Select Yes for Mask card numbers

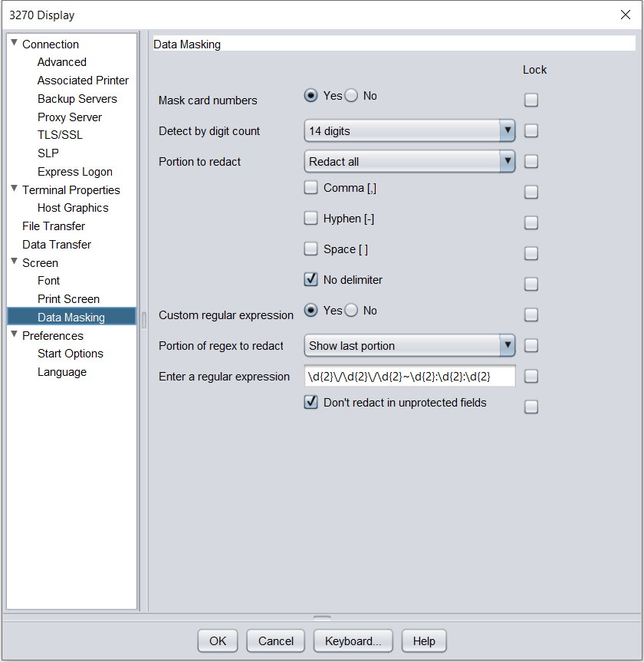(310, 96)
